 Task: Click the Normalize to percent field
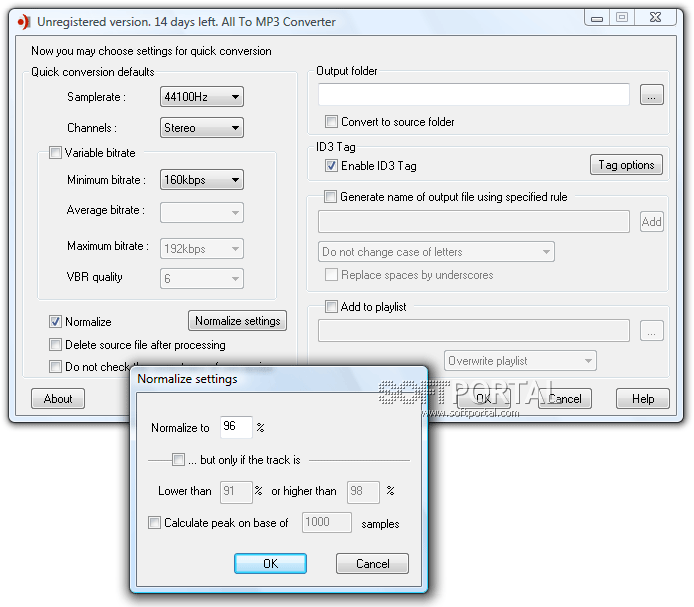pos(236,427)
